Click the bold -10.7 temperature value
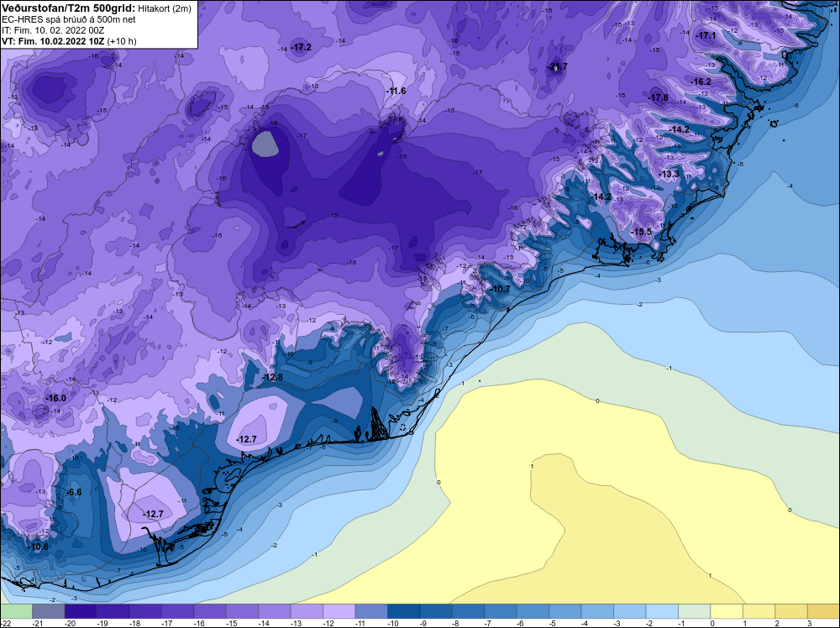Screen dimensions: 840x628 pos(501,290)
